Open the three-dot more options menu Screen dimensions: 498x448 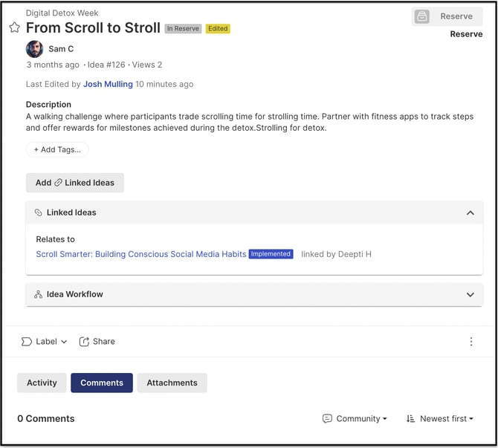pyautogui.click(x=471, y=342)
